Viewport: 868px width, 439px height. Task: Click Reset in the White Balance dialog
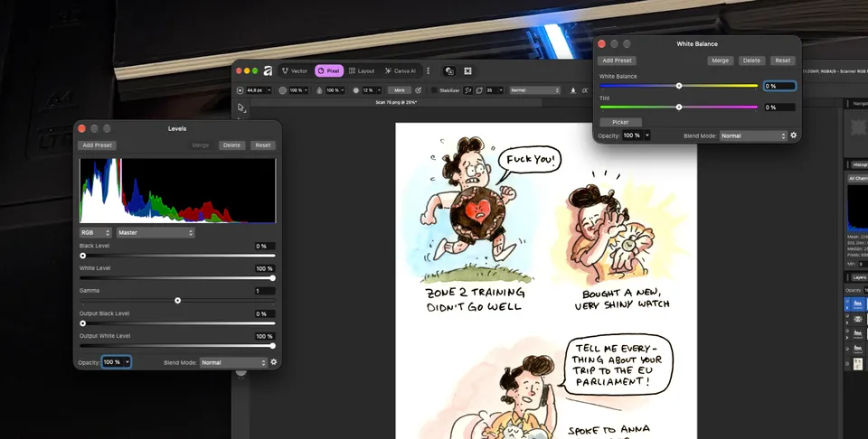[783, 61]
